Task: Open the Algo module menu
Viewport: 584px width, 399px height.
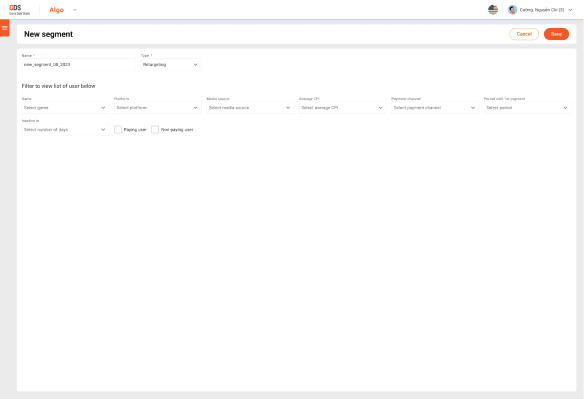Action: point(57,10)
